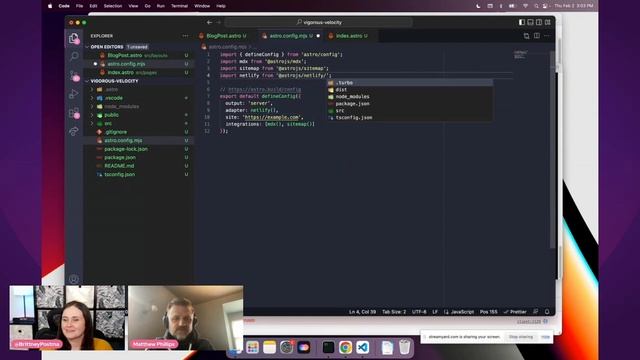Image resolution: width=640 pixels, height=360 pixels.
Task: Open the notifications bell in status bar
Action: click(547, 311)
